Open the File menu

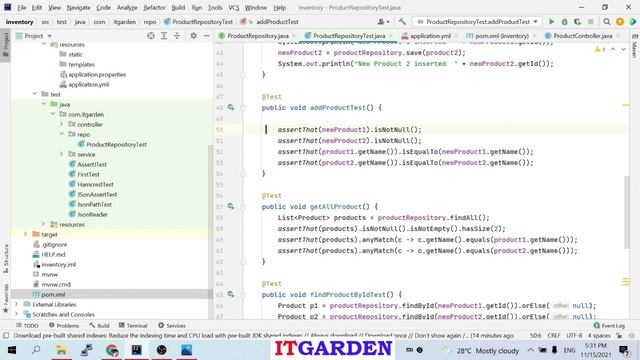[x=22, y=7]
